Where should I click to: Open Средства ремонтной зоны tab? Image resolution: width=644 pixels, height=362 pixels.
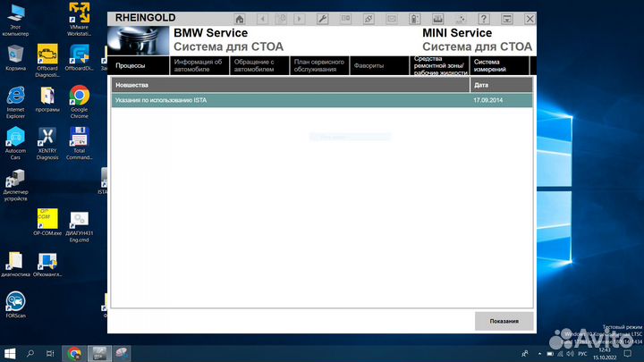click(439, 65)
